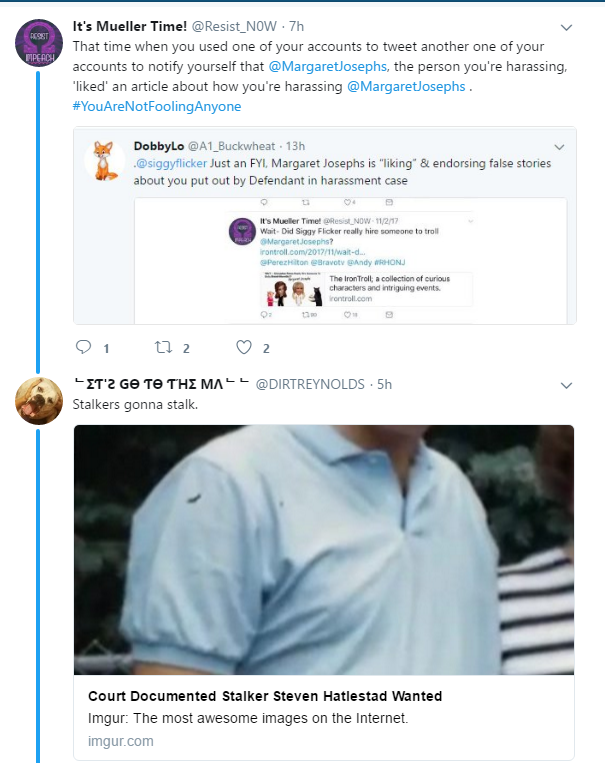Open the @DIRTREYNOLDS handle

[309, 384]
